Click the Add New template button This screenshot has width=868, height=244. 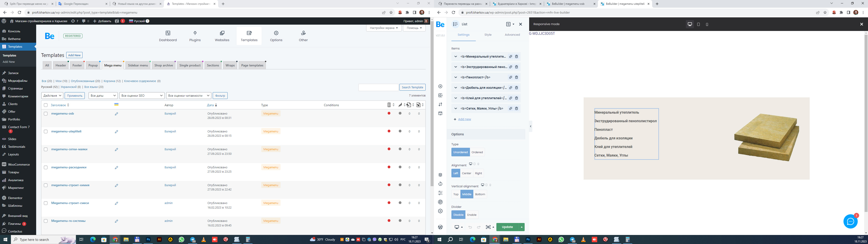click(x=74, y=55)
